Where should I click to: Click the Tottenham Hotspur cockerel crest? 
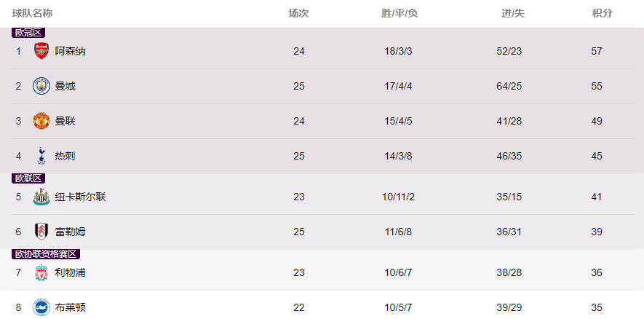[x=41, y=156]
